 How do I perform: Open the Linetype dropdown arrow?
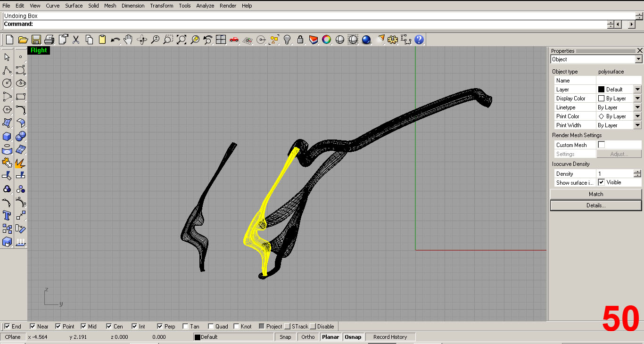(637, 107)
